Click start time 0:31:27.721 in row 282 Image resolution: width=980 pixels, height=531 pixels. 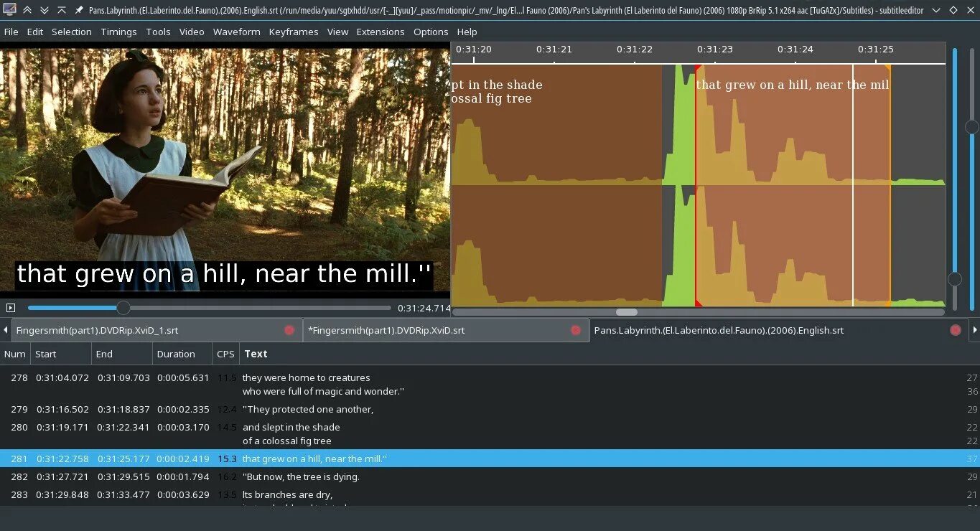[x=63, y=476]
